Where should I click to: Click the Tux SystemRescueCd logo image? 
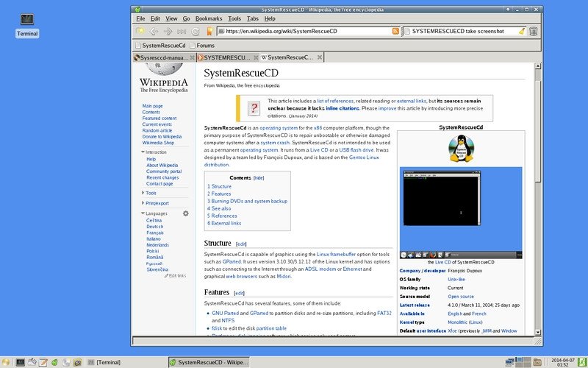pos(462,149)
